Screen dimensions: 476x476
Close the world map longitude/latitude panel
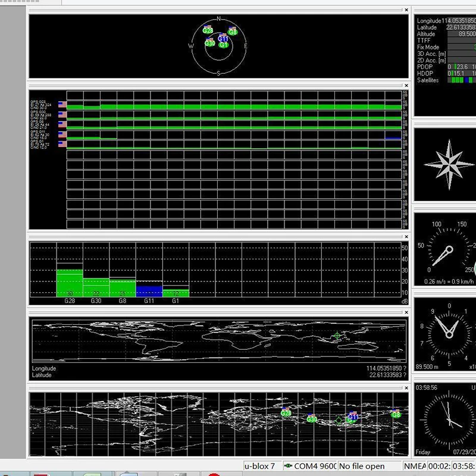click(406, 312)
